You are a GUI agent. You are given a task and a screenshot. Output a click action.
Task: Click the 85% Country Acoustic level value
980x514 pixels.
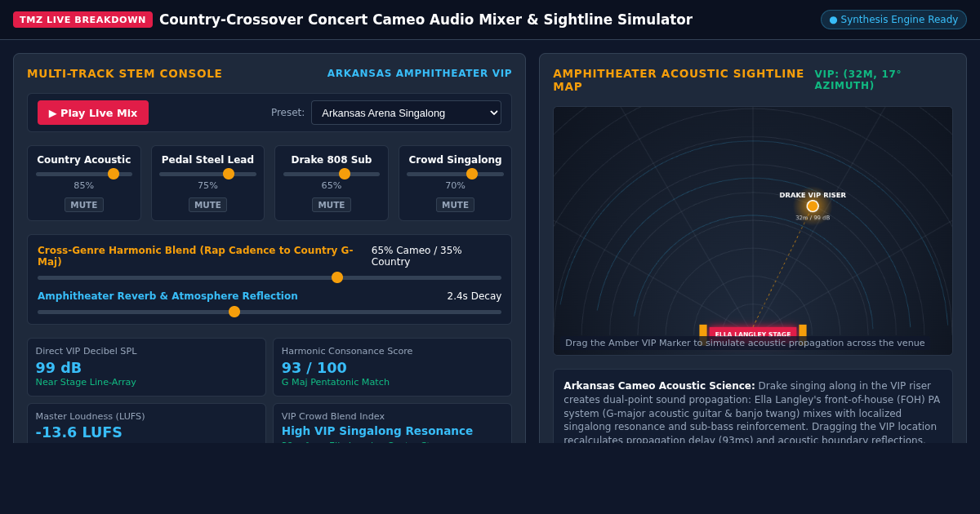[84, 186]
